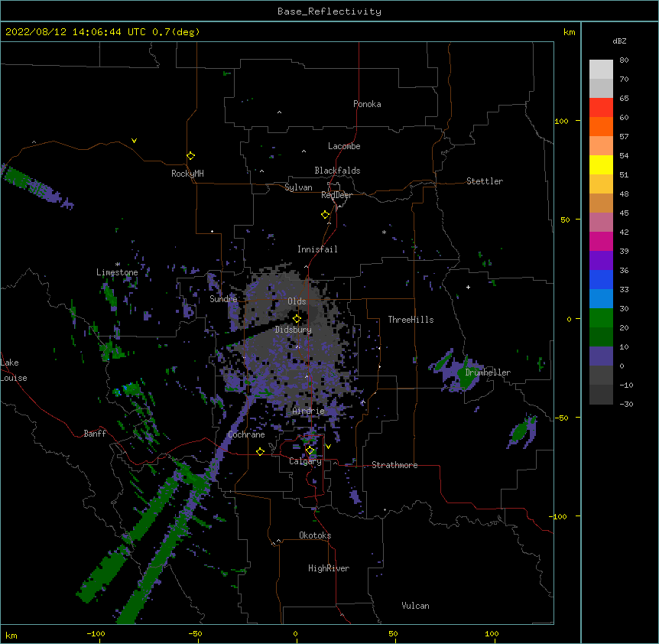Screen dimensions: 659x644
Task: Click the RedDeer city label
Action: tap(336, 195)
